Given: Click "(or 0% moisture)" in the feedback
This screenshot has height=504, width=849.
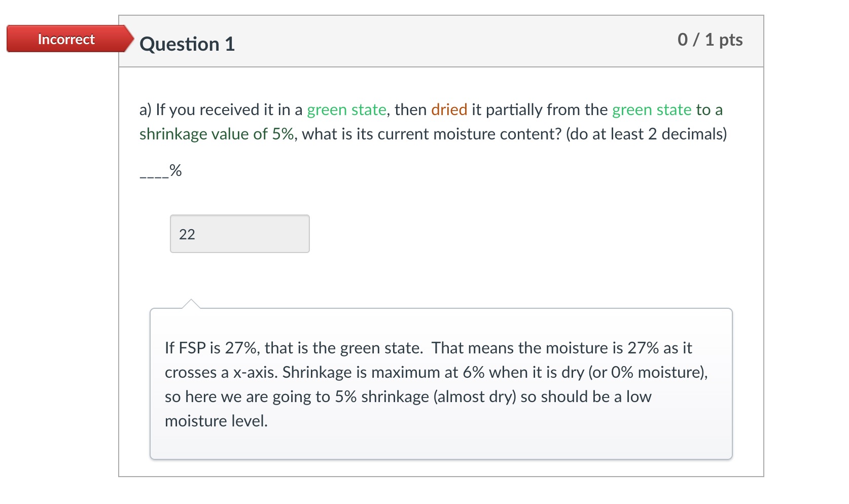Looking at the screenshot, I should [x=647, y=372].
